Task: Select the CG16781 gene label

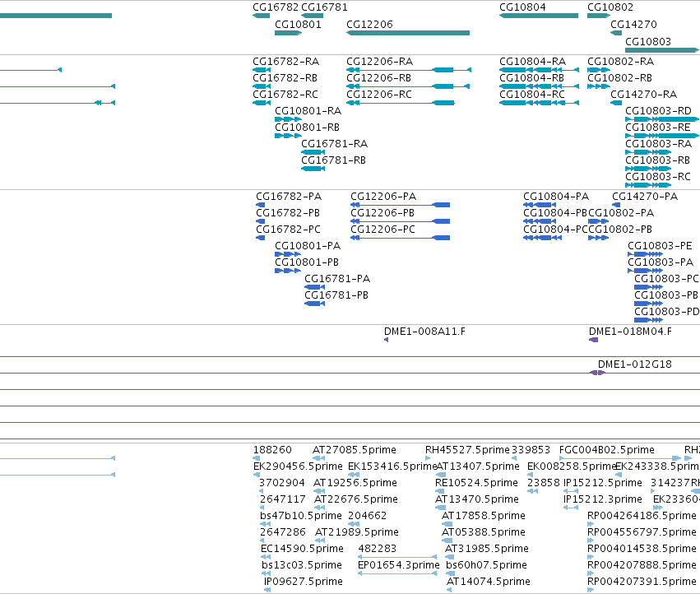Action: 325,7
